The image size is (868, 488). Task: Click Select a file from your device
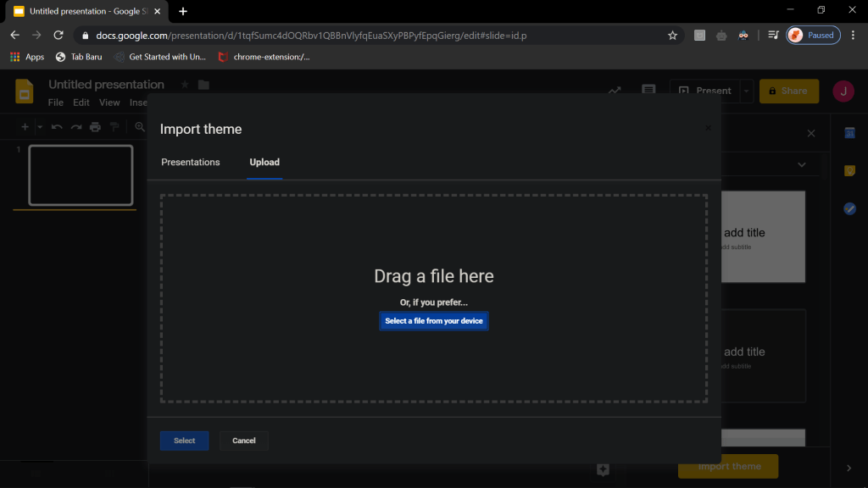[x=434, y=321]
